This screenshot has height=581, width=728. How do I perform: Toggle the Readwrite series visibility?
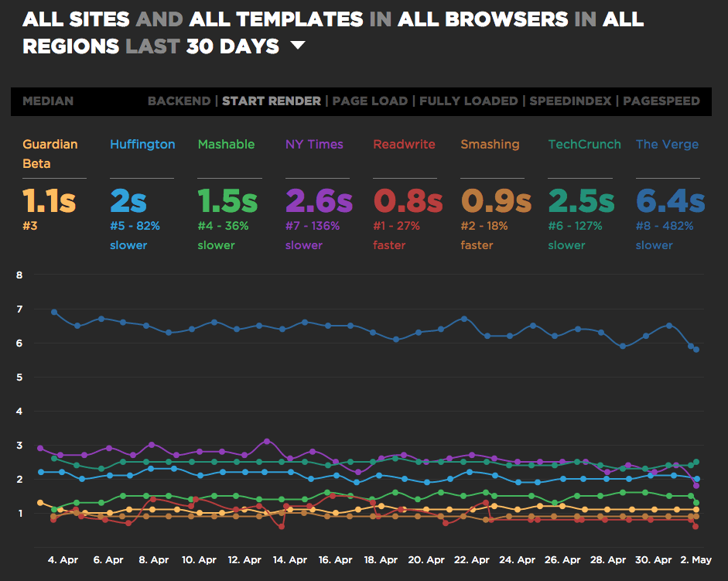coord(404,145)
